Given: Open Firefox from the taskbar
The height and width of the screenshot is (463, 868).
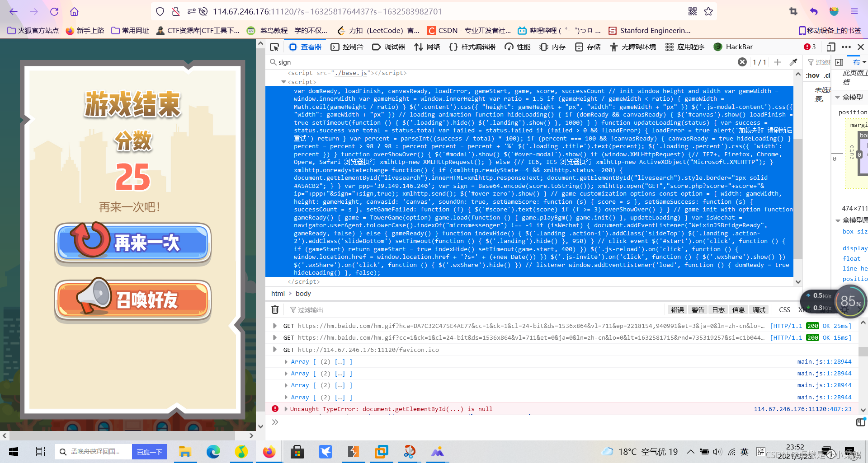Looking at the screenshot, I should click(x=269, y=452).
